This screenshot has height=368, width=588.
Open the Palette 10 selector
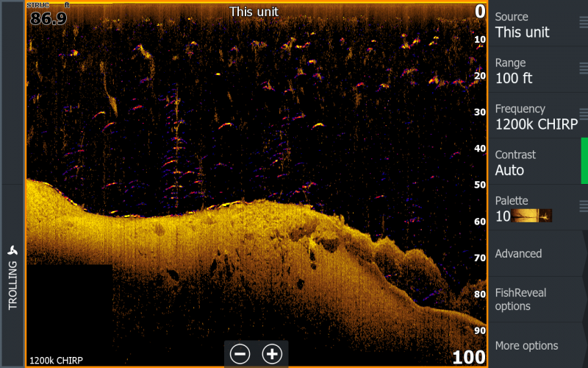(538, 208)
